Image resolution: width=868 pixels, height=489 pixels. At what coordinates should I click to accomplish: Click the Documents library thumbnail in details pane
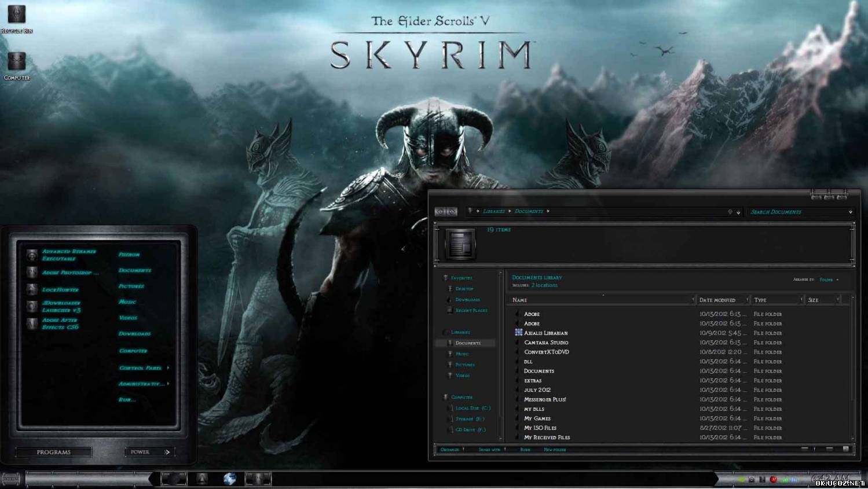[460, 243]
